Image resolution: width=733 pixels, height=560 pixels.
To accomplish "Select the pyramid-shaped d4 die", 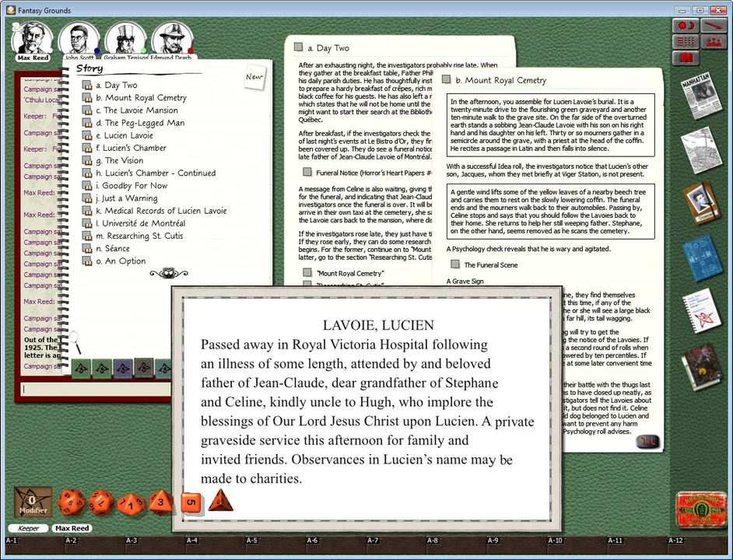I will click(x=221, y=501).
